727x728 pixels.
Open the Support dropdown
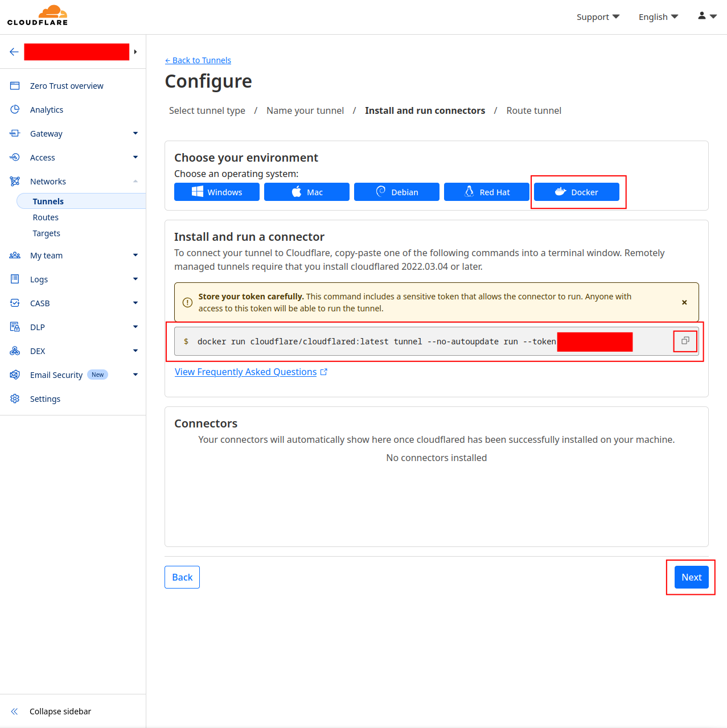pos(598,17)
